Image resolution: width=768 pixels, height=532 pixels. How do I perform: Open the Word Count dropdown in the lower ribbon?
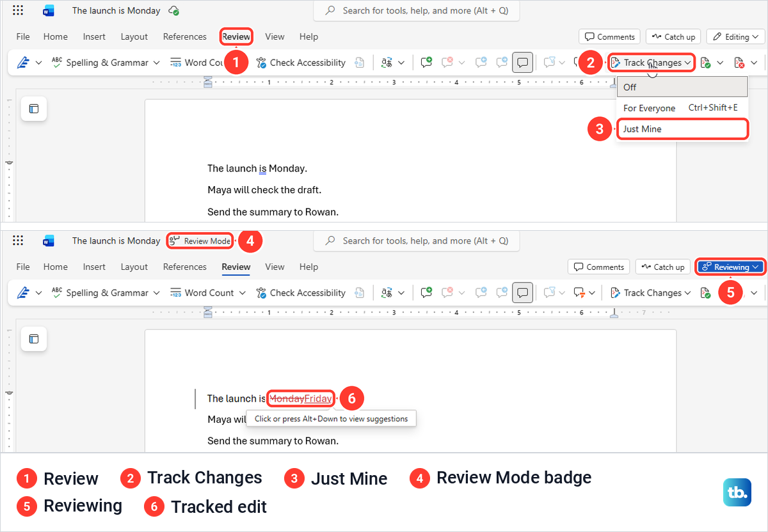coord(243,293)
